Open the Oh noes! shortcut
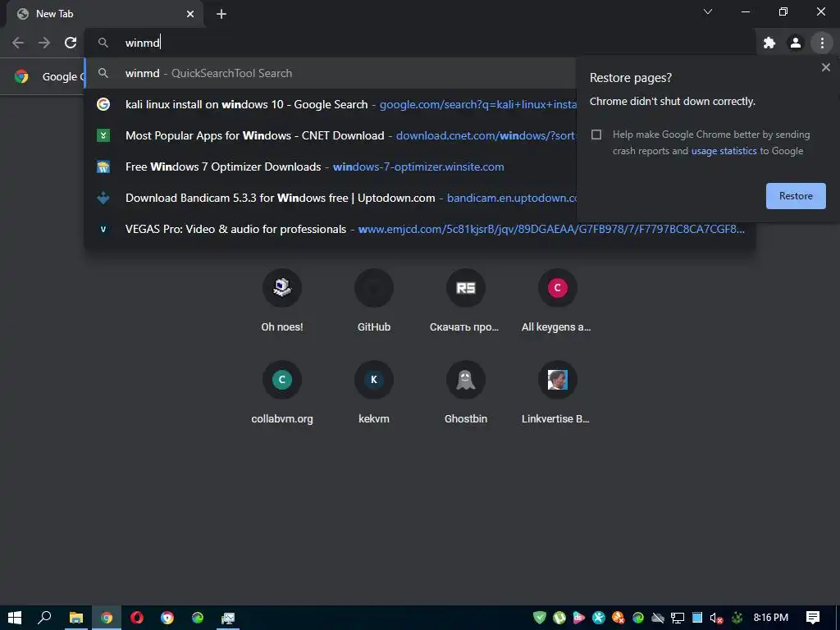 click(282, 300)
